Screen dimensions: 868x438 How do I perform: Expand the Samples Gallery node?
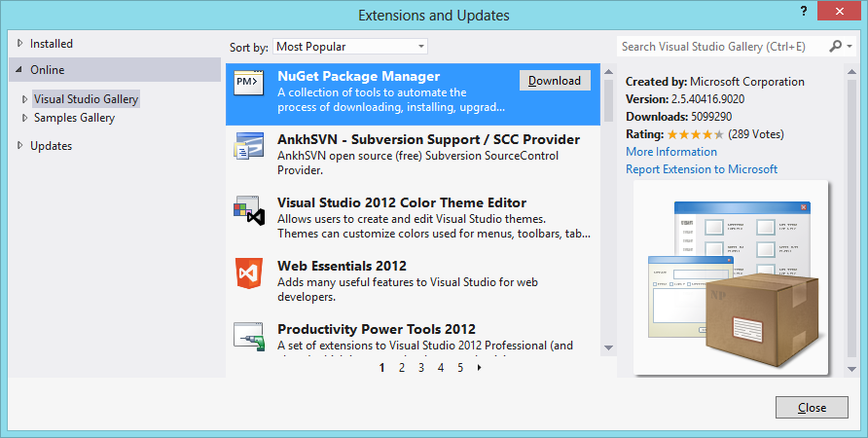pos(25,118)
